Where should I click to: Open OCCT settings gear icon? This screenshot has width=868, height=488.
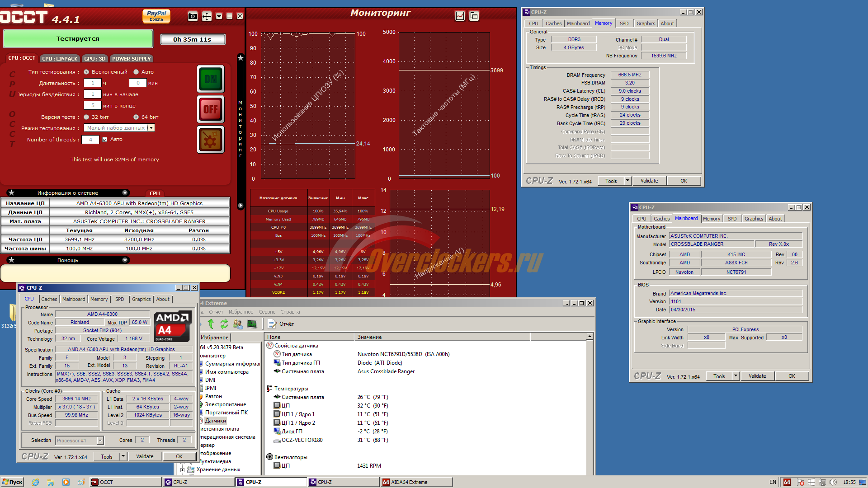coord(211,140)
